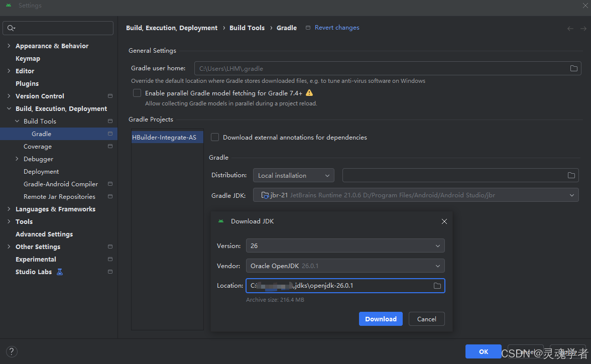
Task: Expand the Debugger node
Action: pos(17,159)
